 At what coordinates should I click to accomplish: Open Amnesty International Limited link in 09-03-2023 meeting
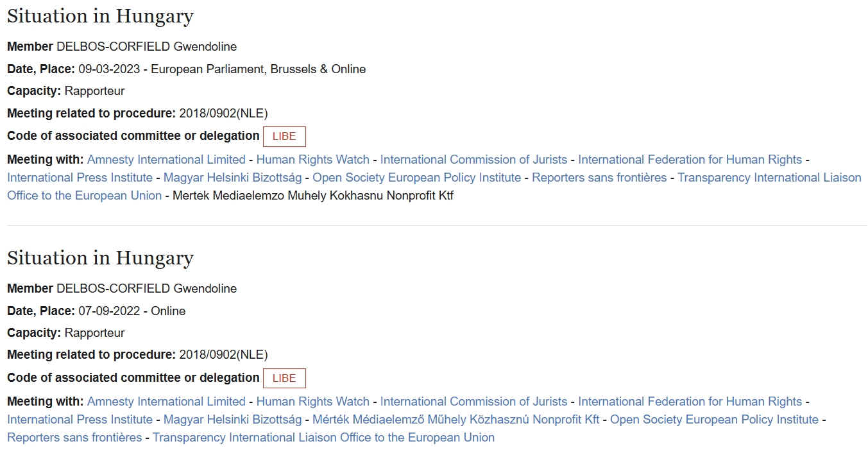pos(166,160)
